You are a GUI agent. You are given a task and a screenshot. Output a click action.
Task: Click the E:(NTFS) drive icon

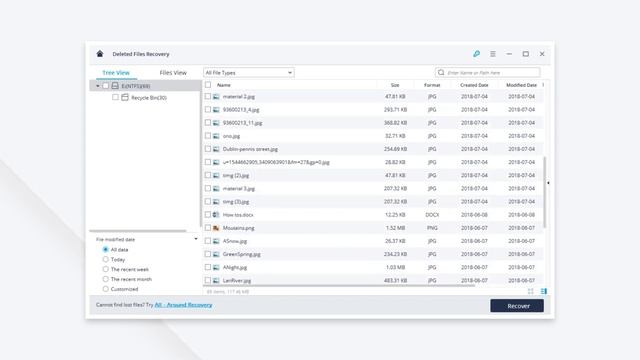click(x=115, y=85)
